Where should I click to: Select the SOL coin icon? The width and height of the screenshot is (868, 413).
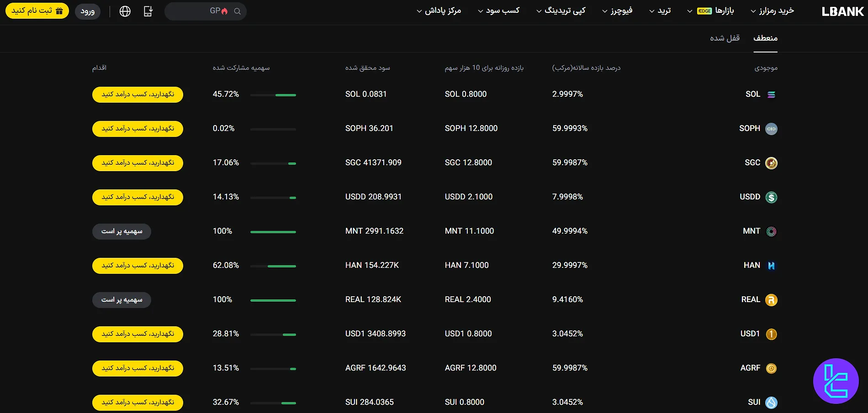772,94
